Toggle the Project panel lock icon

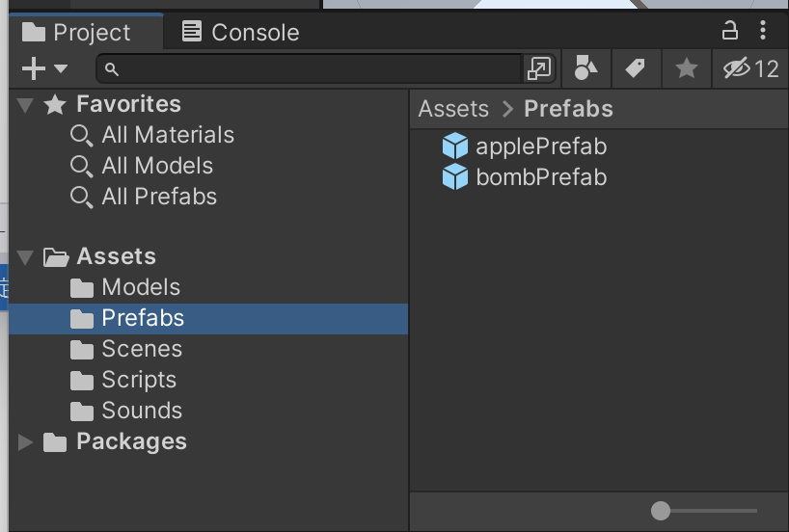click(729, 31)
